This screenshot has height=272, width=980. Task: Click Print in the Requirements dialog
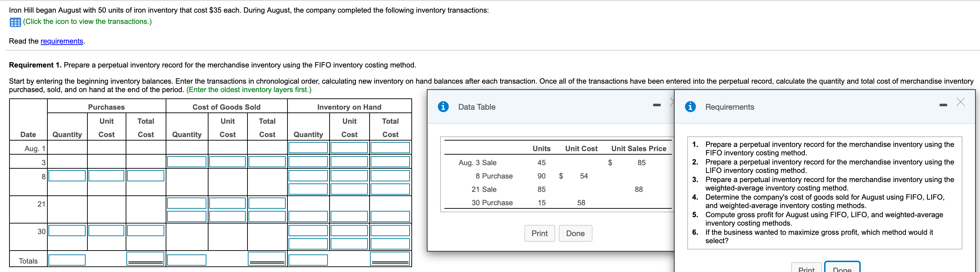pyautogui.click(x=807, y=267)
